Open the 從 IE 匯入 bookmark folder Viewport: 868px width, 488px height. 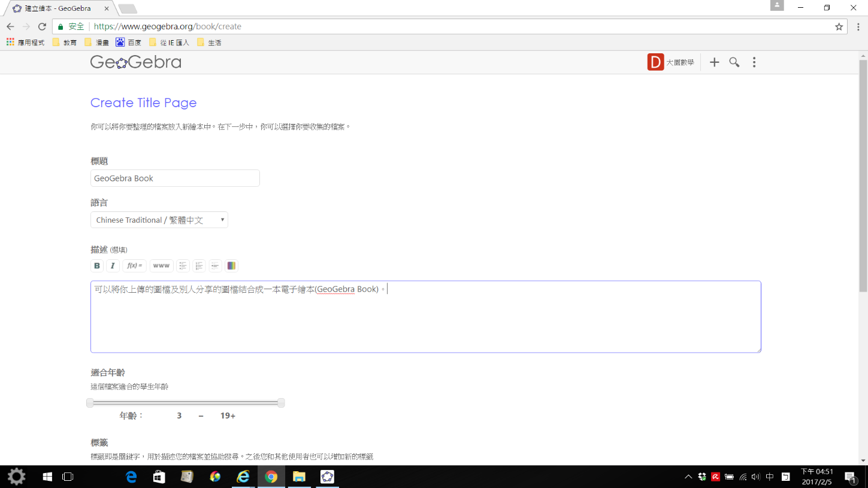[x=169, y=43]
